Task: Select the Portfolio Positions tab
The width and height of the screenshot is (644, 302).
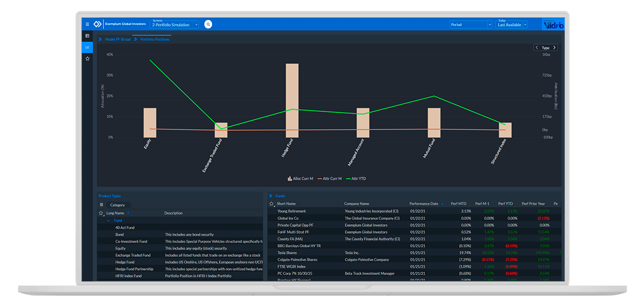Action: tap(155, 39)
